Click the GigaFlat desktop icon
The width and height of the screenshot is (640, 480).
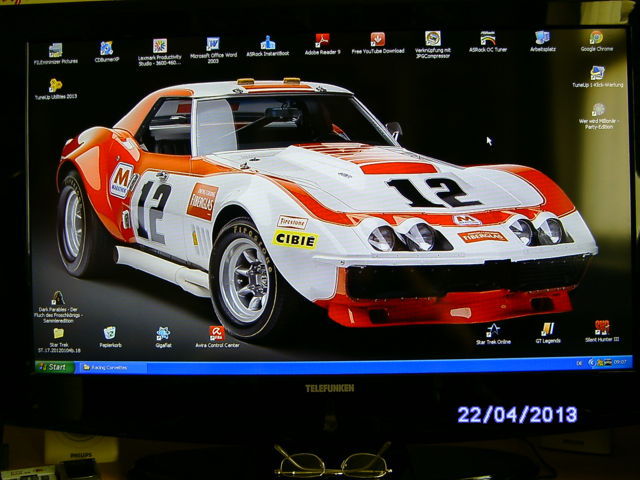click(x=163, y=338)
